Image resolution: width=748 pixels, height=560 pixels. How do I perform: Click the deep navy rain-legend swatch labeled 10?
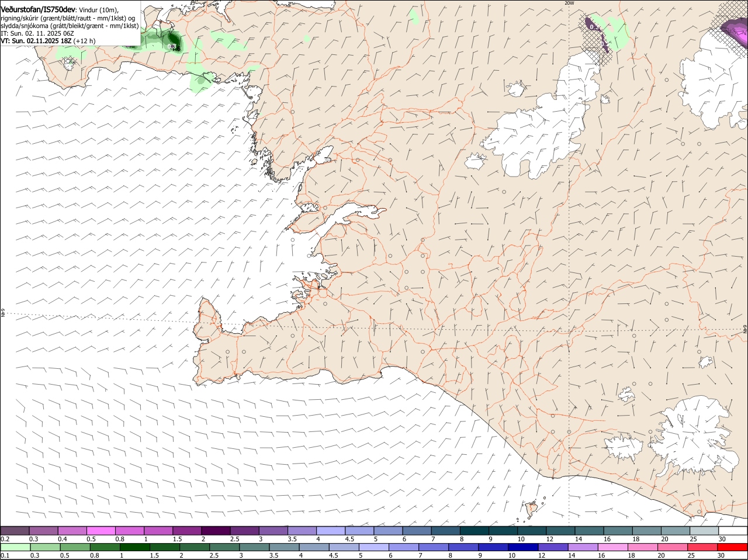click(524, 547)
